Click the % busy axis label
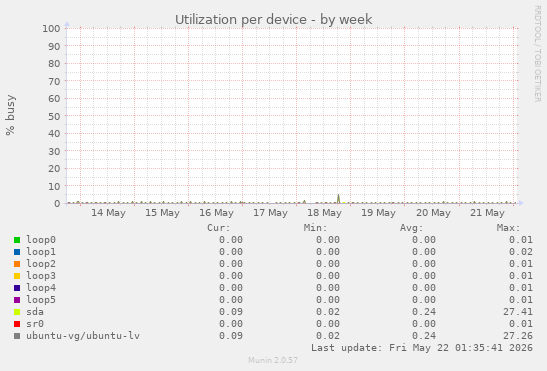This screenshot has height=371, width=547. pos(10,115)
